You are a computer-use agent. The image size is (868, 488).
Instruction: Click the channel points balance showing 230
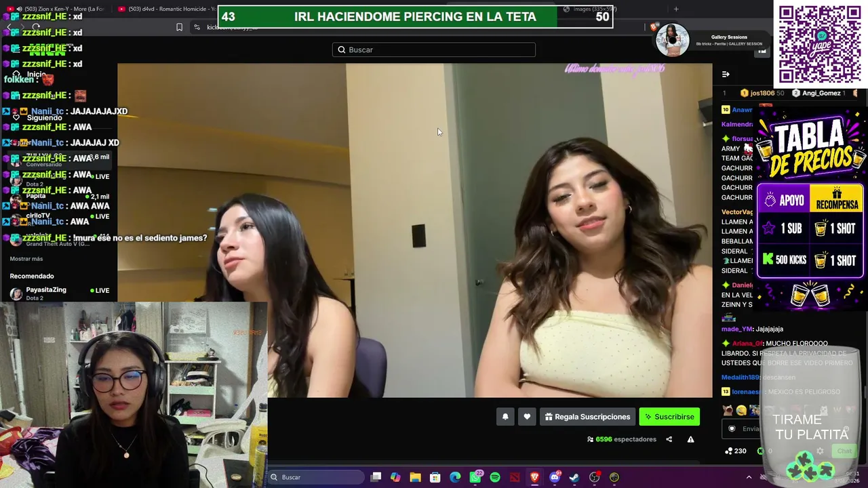736,451
